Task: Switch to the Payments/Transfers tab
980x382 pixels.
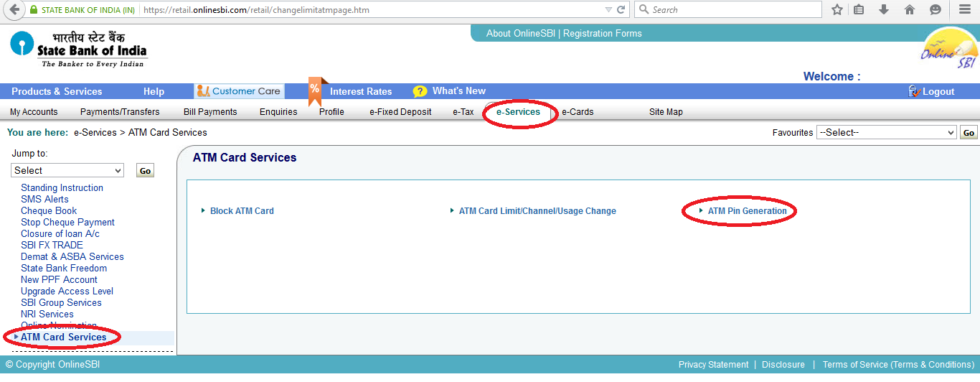Action: pyautogui.click(x=120, y=112)
